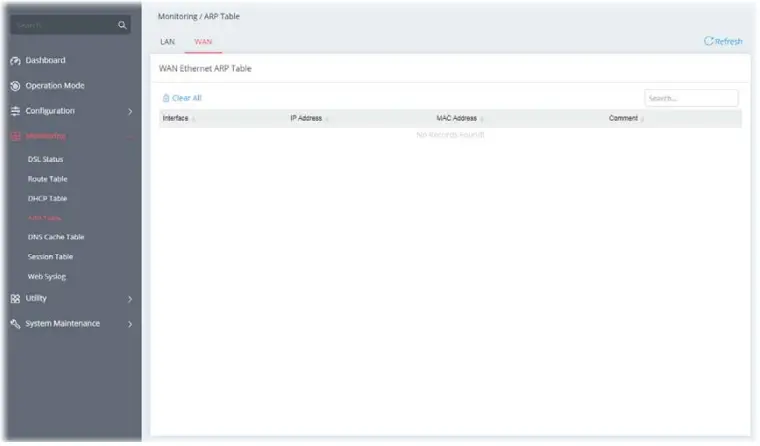Click the Interface column header

pyautogui.click(x=175, y=118)
